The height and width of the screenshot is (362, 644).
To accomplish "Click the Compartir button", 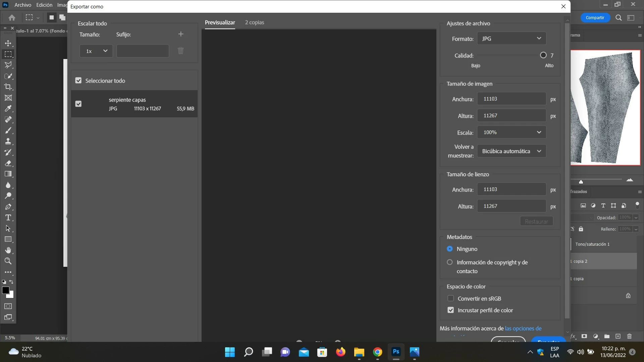I will (x=595, y=17).
